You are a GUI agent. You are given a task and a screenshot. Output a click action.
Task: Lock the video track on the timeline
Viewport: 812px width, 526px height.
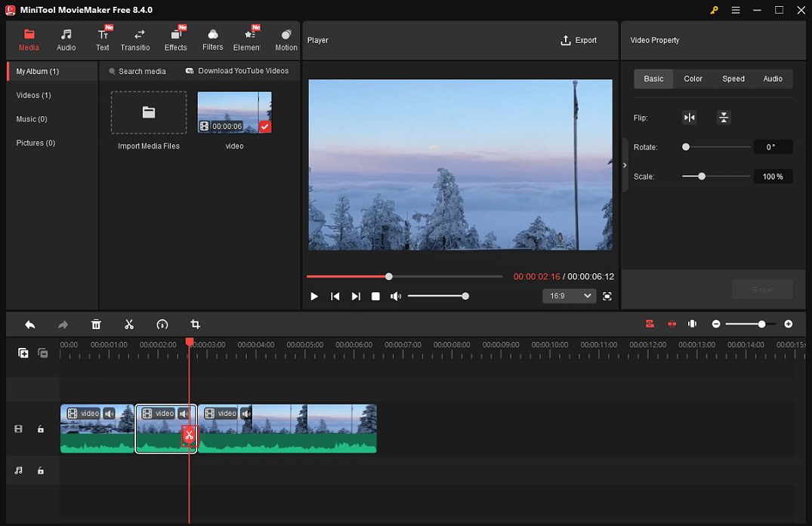[x=41, y=429]
